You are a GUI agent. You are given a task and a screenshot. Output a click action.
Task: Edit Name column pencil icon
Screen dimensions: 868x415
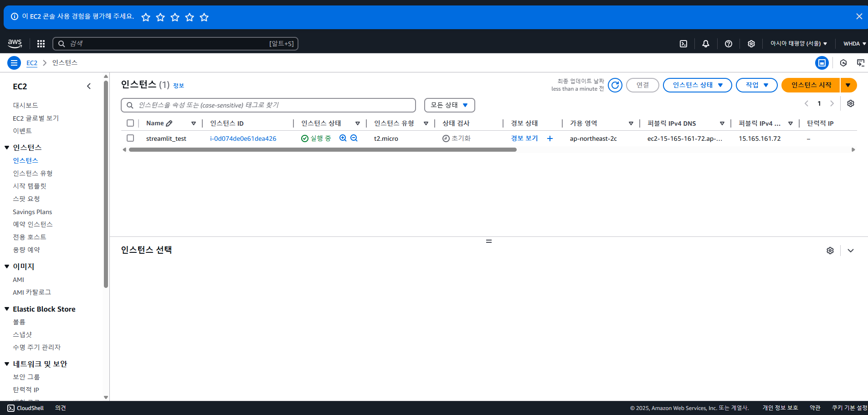pyautogui.click(x=169, y=123)
